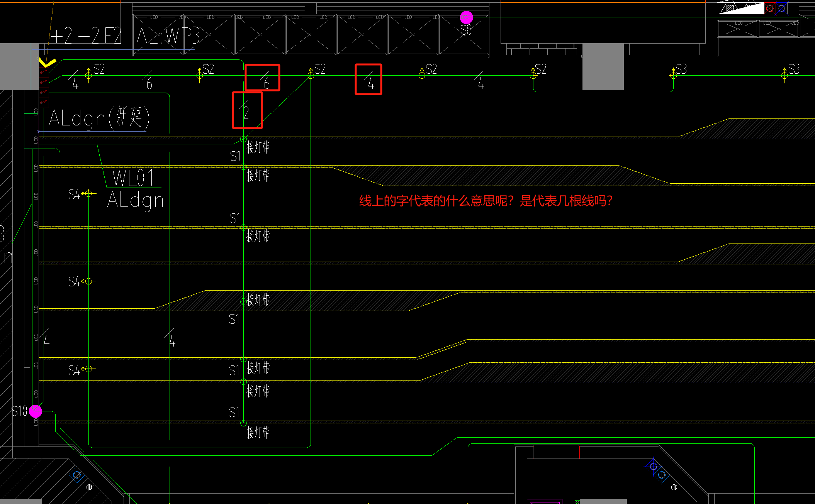Select the bottommost '接灯带' label
This screenshot has width=815, height=504.
[258, 432]
